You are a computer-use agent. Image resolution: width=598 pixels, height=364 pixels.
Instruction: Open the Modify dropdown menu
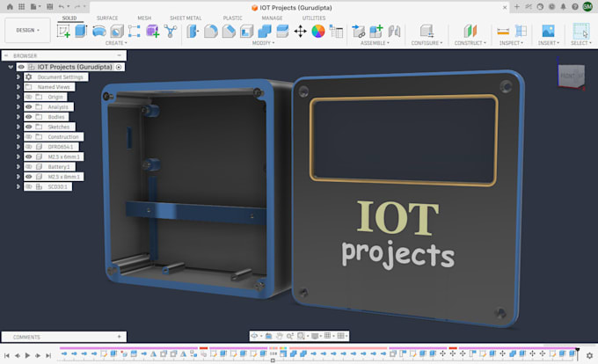(263, 43)
